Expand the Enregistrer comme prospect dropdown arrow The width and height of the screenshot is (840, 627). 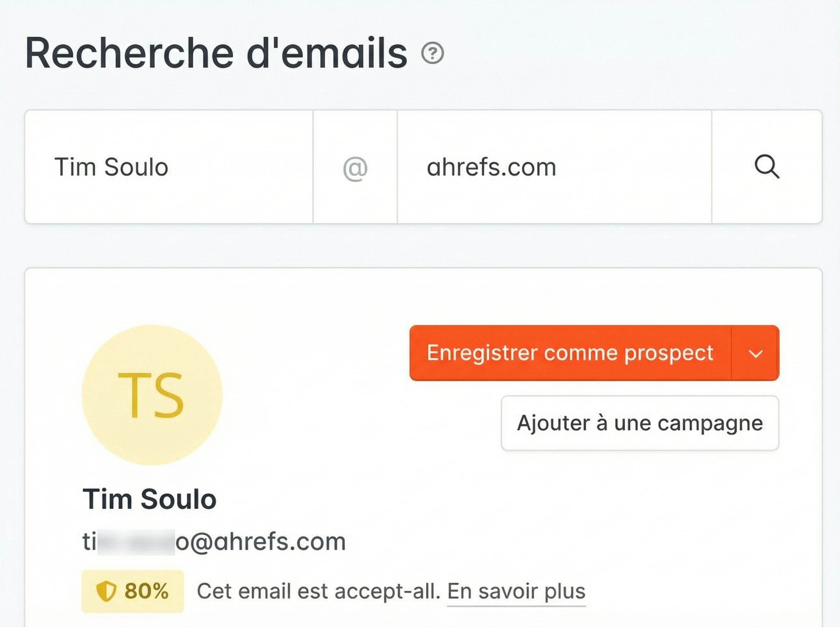[x=756, y=353]
